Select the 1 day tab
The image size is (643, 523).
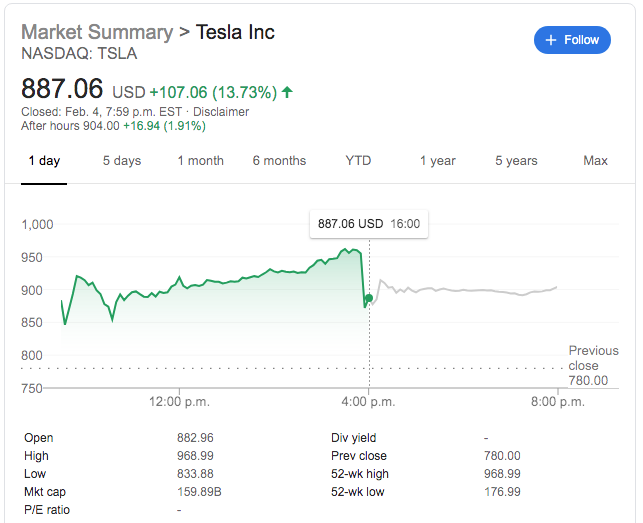[x=44, y=161]
